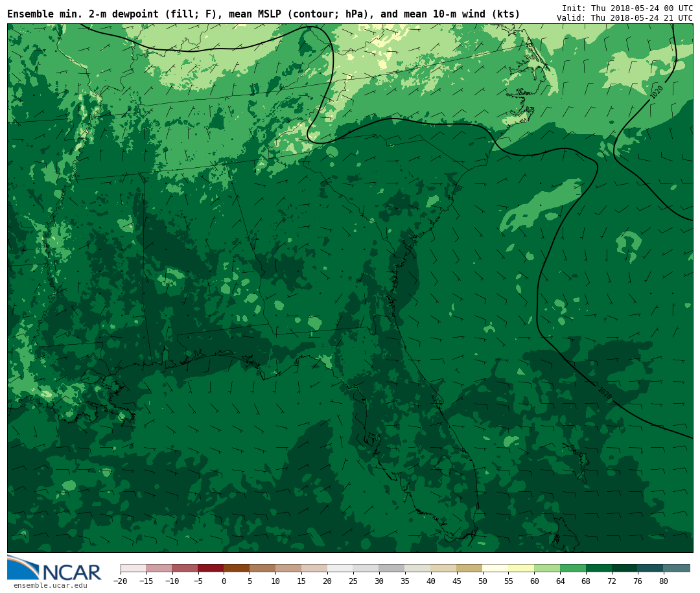
Task: Choose the light pink swatch between -20 and -15
Action: 133,568
